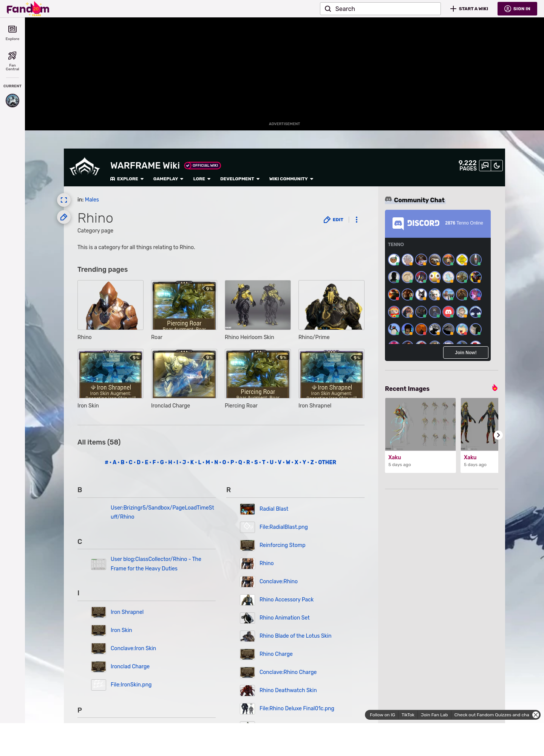The image size is (544, 756).
Task: Click the search magnifier icon
Action: coord(328,9)
